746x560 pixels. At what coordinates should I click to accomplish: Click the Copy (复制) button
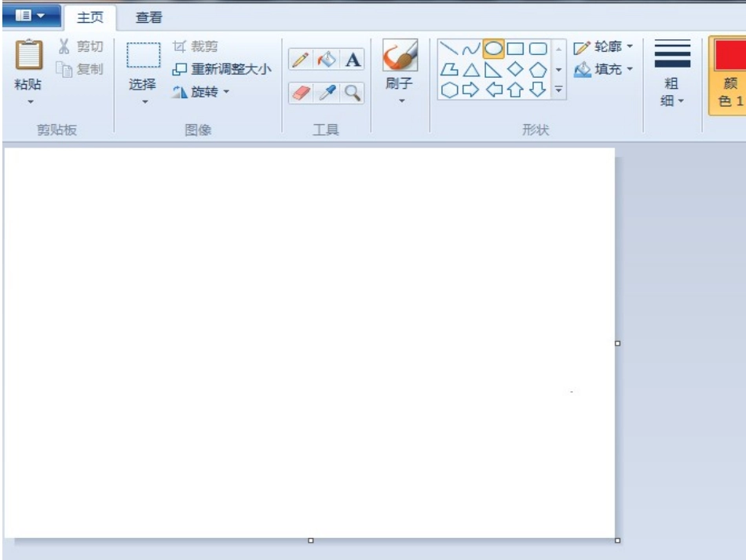(79, 69)
